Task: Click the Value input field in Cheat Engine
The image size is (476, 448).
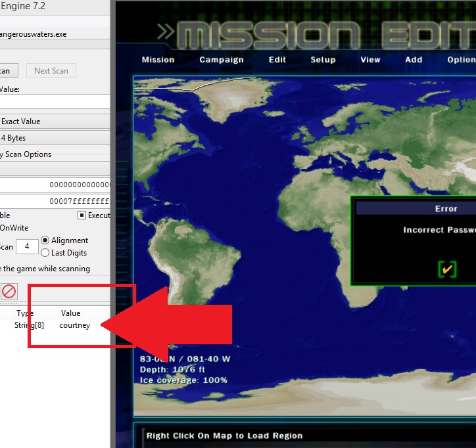Action: (55, 101)
